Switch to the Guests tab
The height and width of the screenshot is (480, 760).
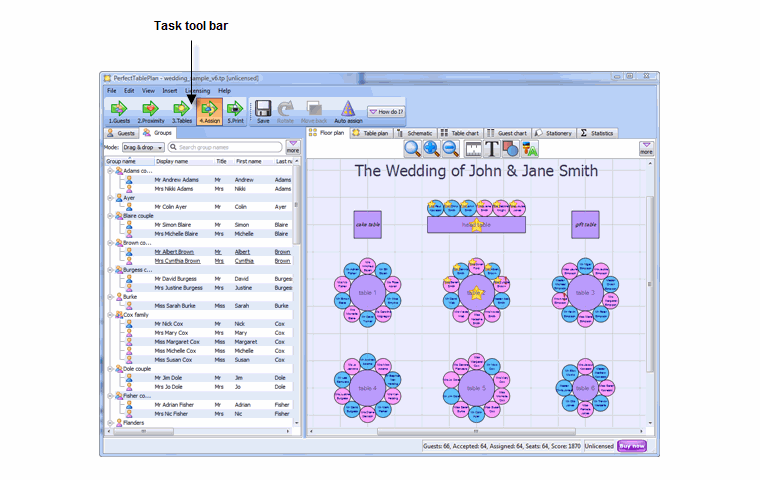point(122,132)
